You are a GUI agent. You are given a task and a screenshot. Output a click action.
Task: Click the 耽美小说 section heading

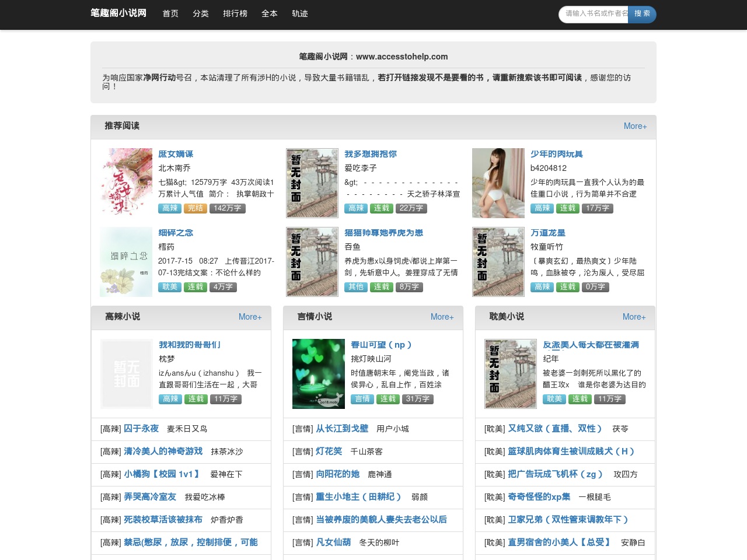click(507, 317)
